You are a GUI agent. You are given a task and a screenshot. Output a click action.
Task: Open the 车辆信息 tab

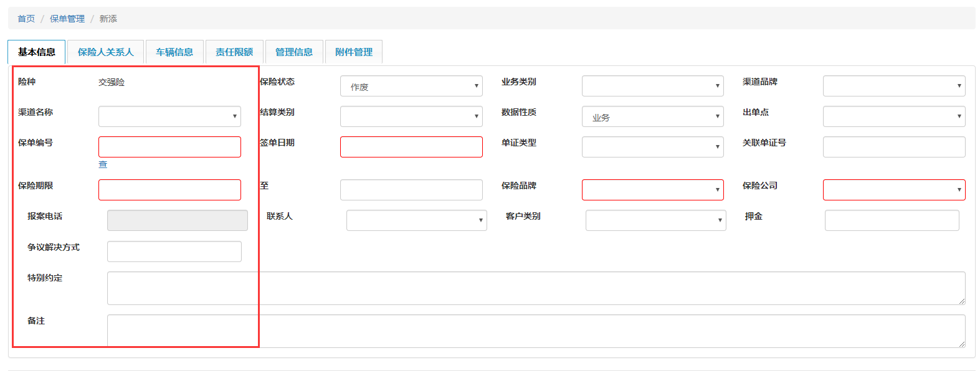[x=174, y=52]
